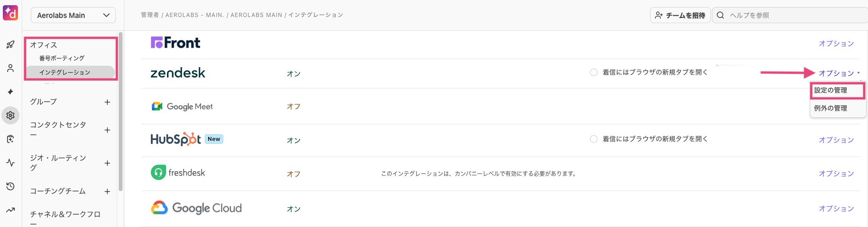The width and height of the screenshot is (868, 227).
Task: Enable Zendesk open new browser tab option
Action: (594, 72)
